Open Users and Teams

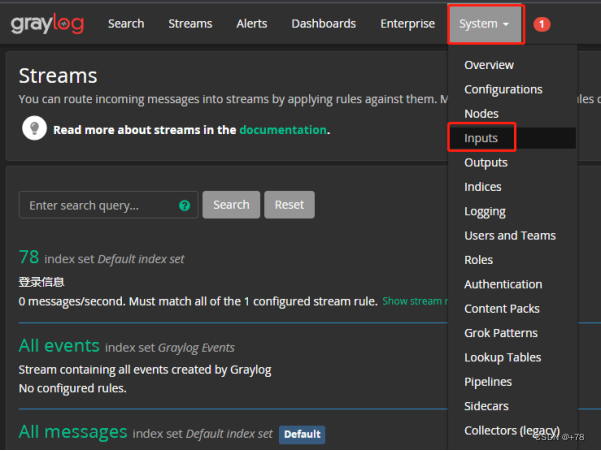(510, 236)
